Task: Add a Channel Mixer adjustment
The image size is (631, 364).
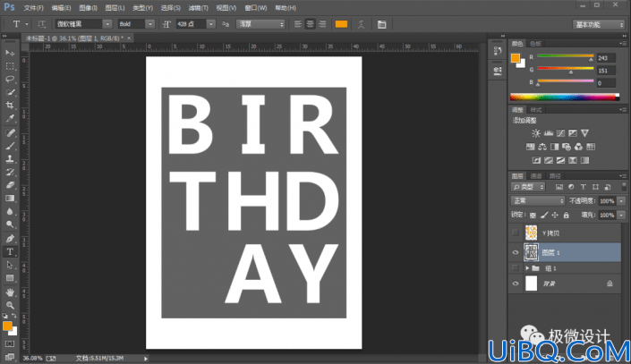Action: click(x=579, y=147)
